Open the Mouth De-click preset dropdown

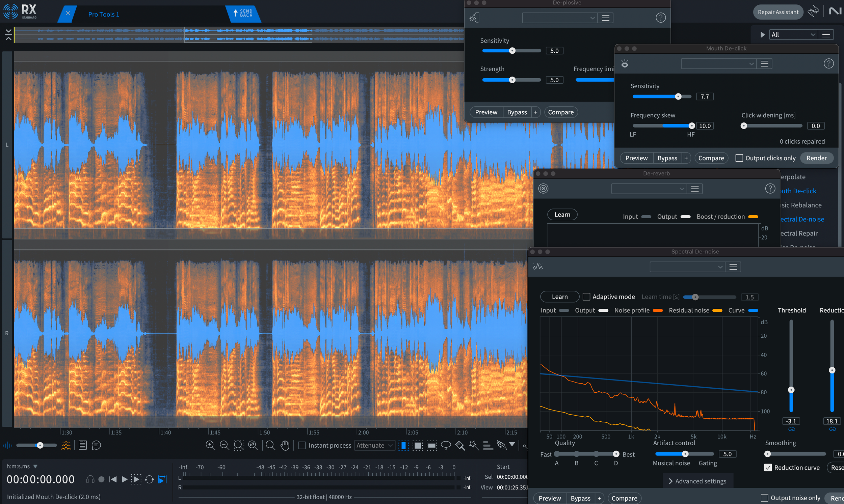(x=719, y=63)
